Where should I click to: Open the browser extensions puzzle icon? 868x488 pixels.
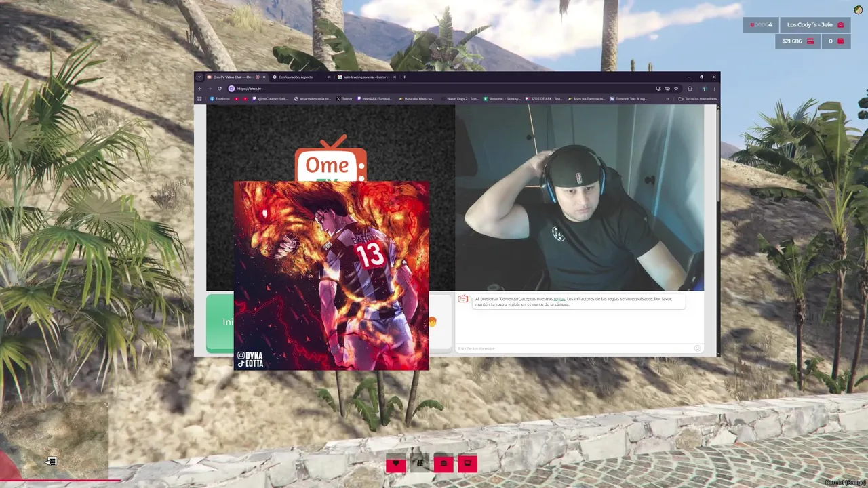pos(690,89)
